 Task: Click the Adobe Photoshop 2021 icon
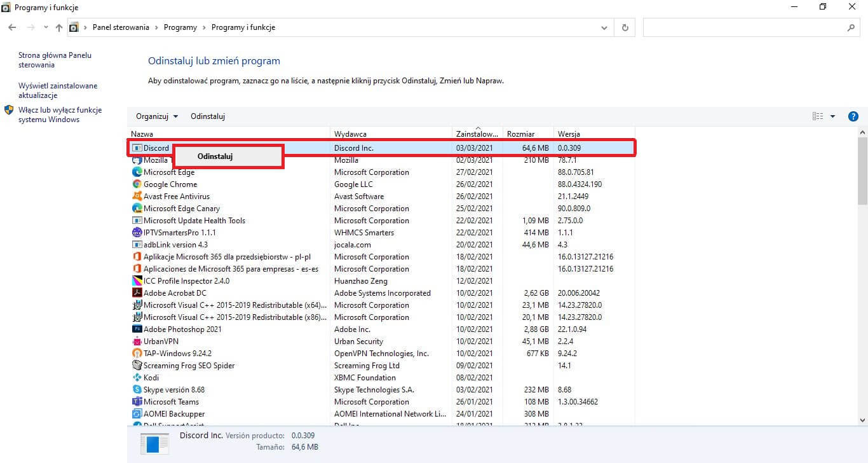tap(137, 329)
